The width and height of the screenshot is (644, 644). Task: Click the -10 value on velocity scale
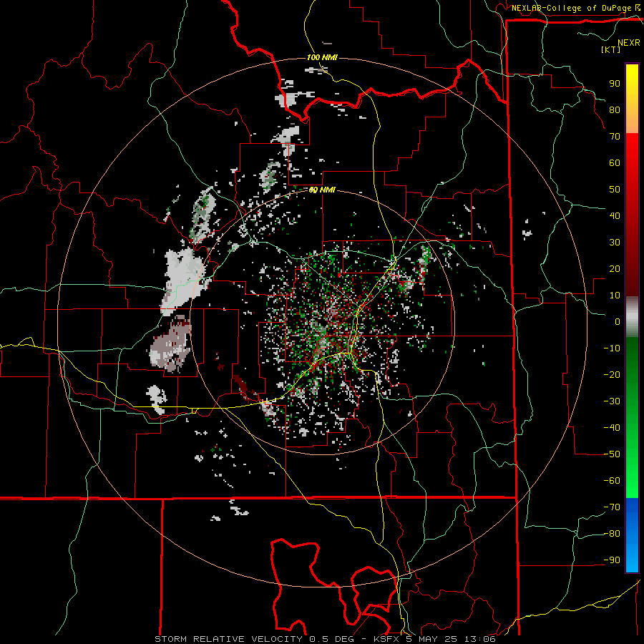[612, 348]
